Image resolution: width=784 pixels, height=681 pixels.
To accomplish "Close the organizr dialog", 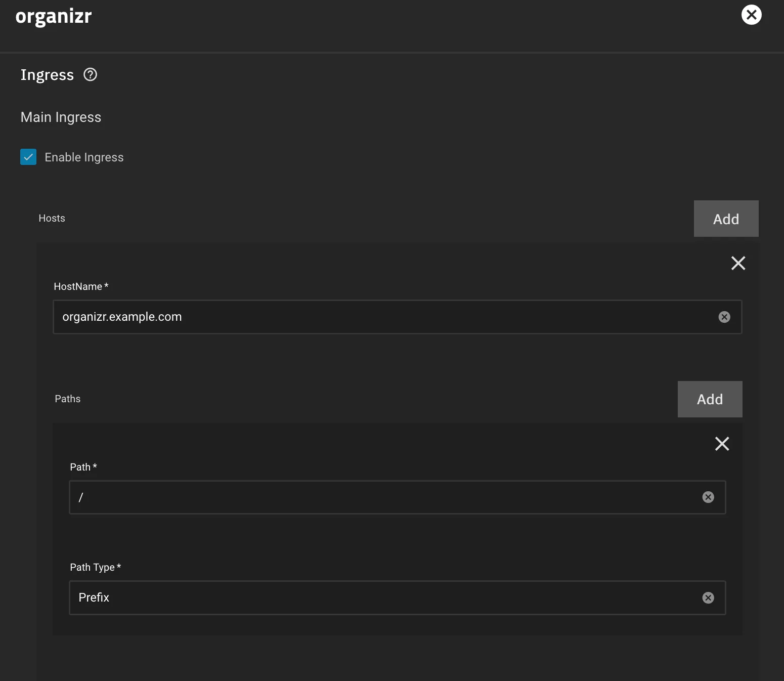I will pos(751,15).
